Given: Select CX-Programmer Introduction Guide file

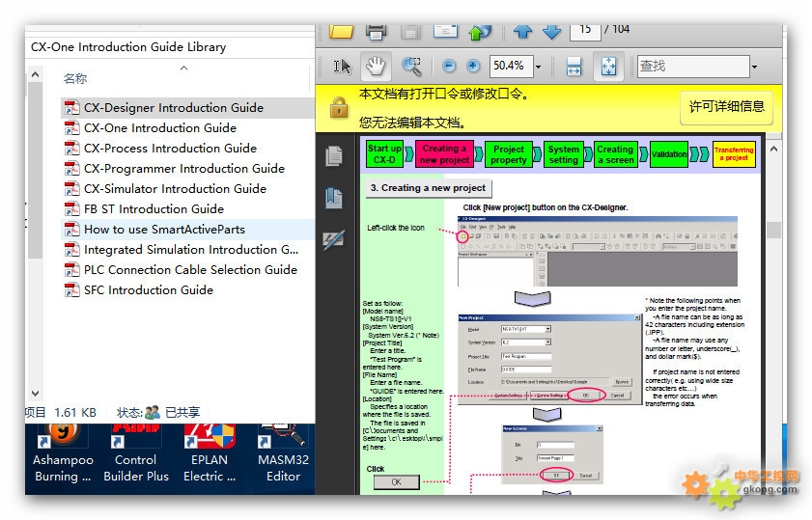Looking at the screenshot, I should [183, 168].
